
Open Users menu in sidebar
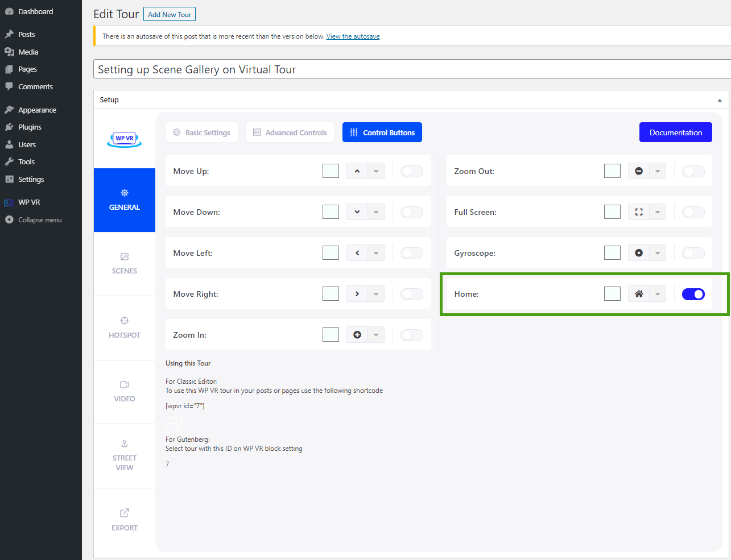27,144
